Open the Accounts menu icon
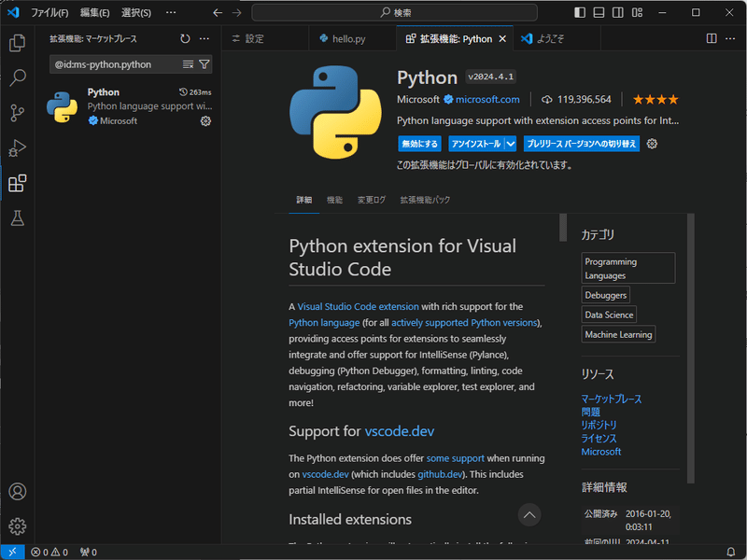This screenshot has width=747, height=560. (x=17, y=492)
